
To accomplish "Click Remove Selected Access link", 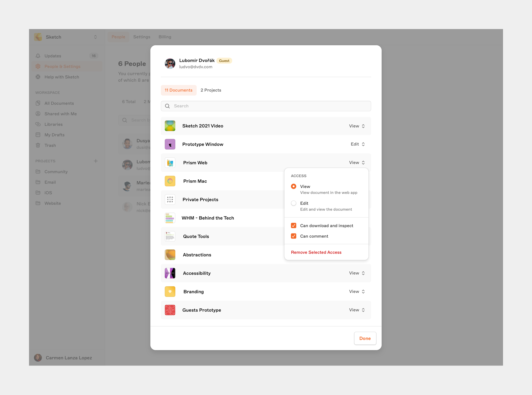I will point(316,252).
